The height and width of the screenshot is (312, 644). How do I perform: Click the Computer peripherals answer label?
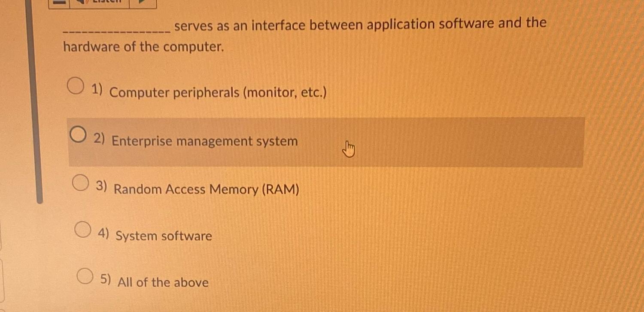click(x=218, y=92)
